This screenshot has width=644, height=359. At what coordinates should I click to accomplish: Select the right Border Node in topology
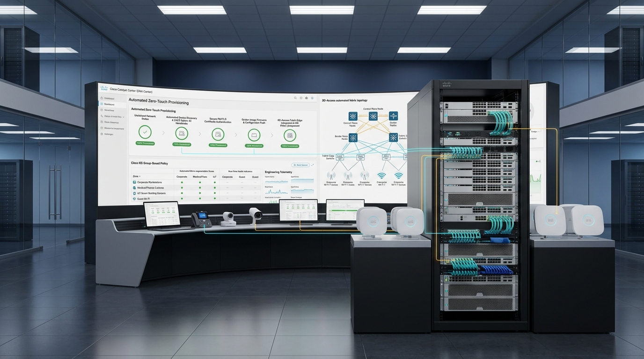point(393,137)
